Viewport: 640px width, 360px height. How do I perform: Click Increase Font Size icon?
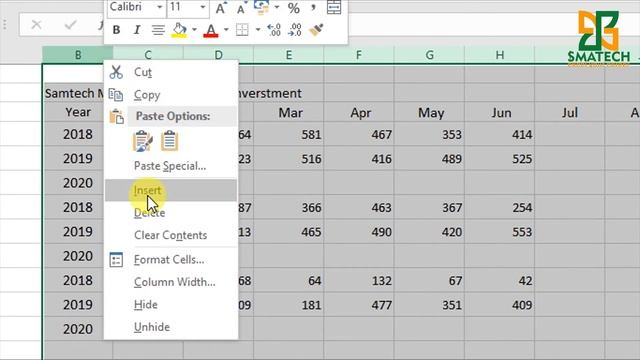(220, 7)
